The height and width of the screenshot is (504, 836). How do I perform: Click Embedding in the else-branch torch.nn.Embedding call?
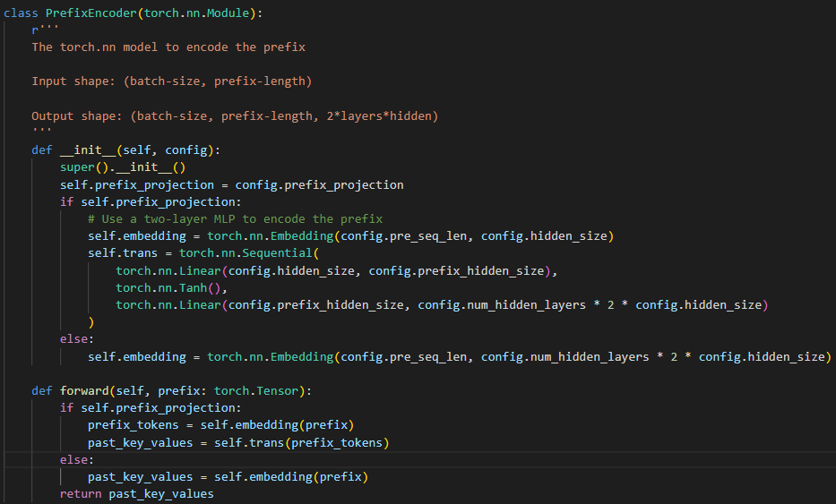[302, 356]
